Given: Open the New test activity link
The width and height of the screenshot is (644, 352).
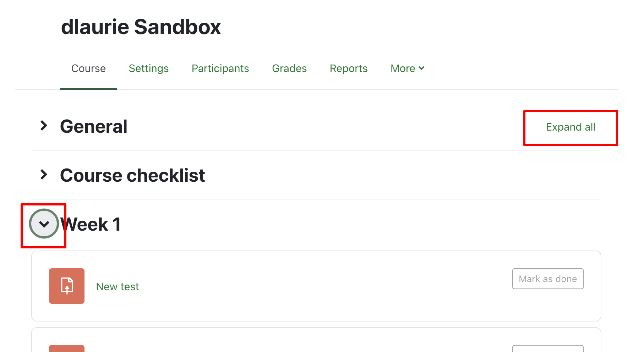Looking at the screenshot, I should (118, 287).
